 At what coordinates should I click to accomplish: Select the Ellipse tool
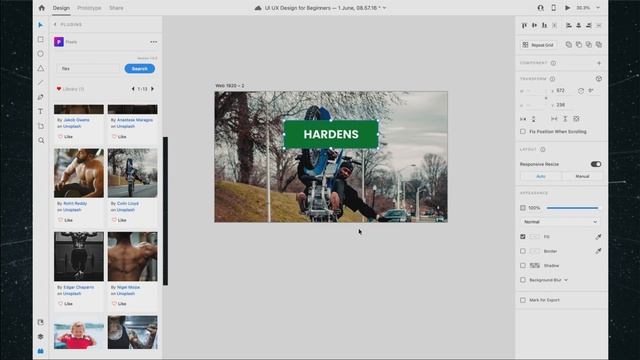[40, 54]
